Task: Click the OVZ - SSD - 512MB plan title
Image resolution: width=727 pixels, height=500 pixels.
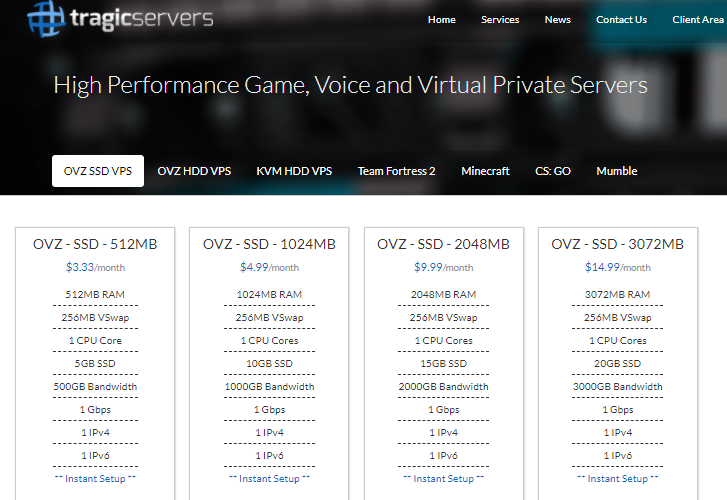Action: [95, 244]
